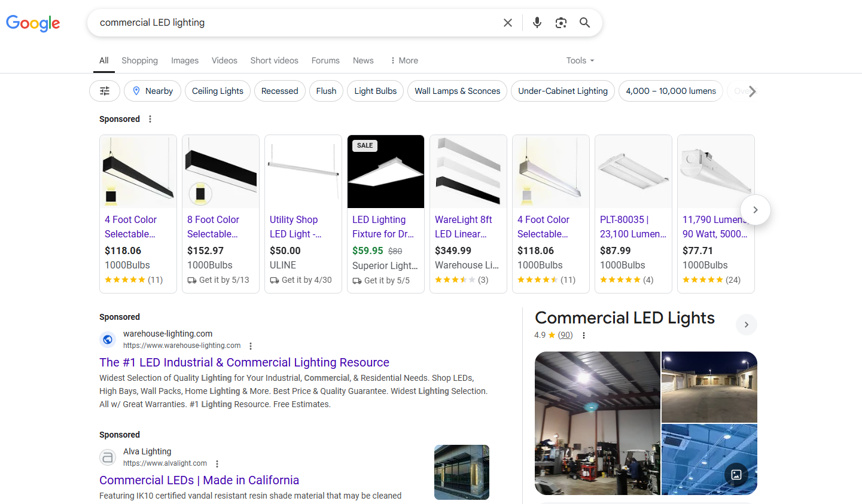Start voice search with microphone icon

(x=537, y=23)
